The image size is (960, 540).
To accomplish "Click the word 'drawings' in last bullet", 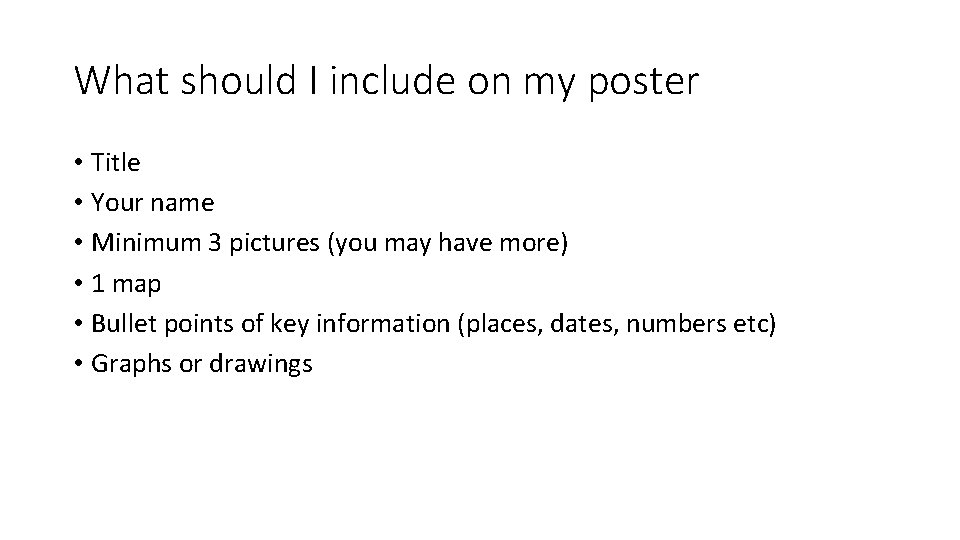I will point(261,364).
